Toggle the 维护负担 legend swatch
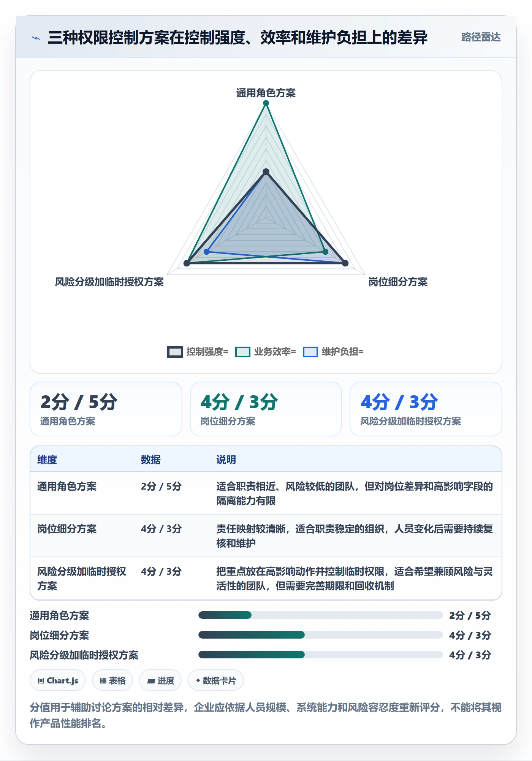The height and width of the screenshot is (761, 532). (x=310, y=352)
